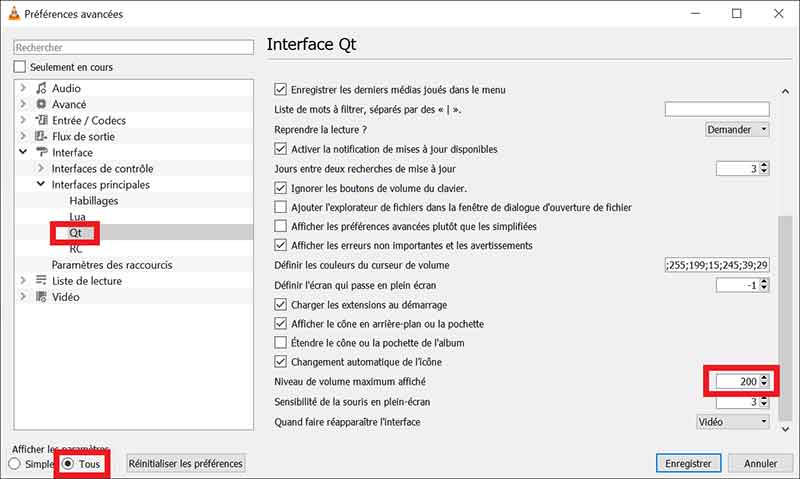The width and height of the screenshot is (800, 479).
Task: Uncheck Afficher les erreurs non importantes
Action: coord(280,245)
